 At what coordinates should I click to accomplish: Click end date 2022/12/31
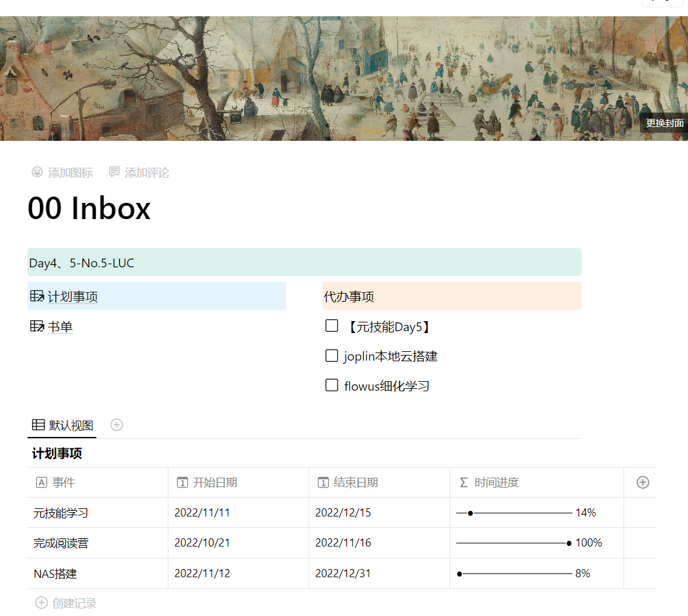[x=343, y=573]
